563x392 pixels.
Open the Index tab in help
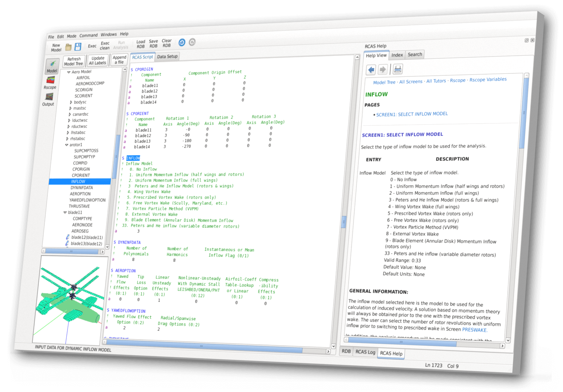[397, 55]
